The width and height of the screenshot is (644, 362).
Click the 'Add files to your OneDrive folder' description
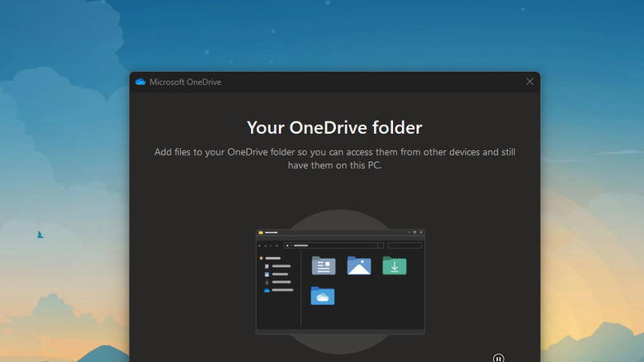pyautogui.click(x=334, y=159)
